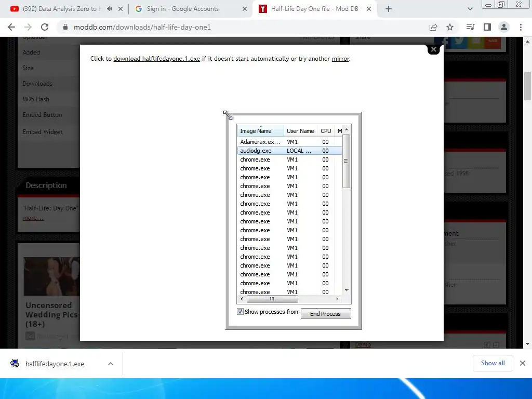The height and width of the screenshot is (399, 532).
Task: Click the web page vertical scrollbar thumb
Action: [528, 86]
